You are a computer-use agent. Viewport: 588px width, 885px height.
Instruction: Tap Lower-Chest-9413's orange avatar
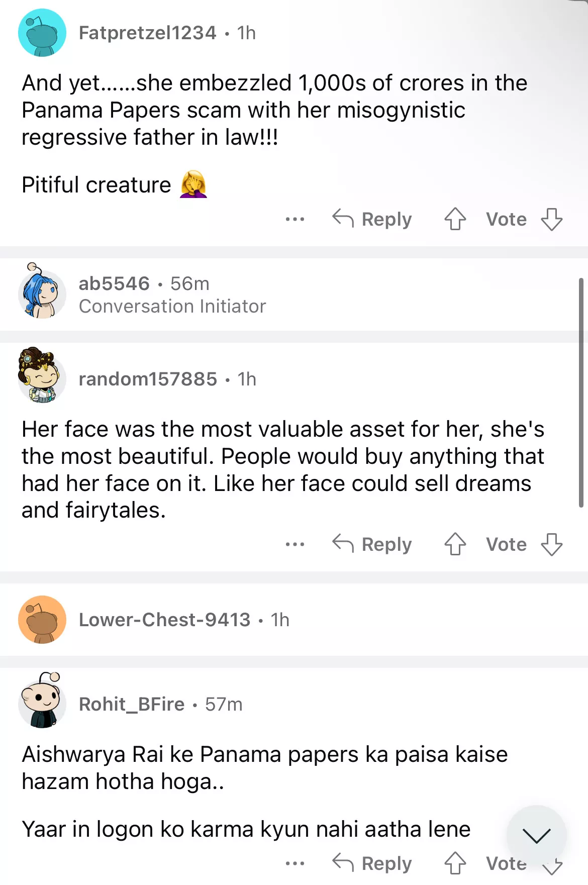[42, 620]
